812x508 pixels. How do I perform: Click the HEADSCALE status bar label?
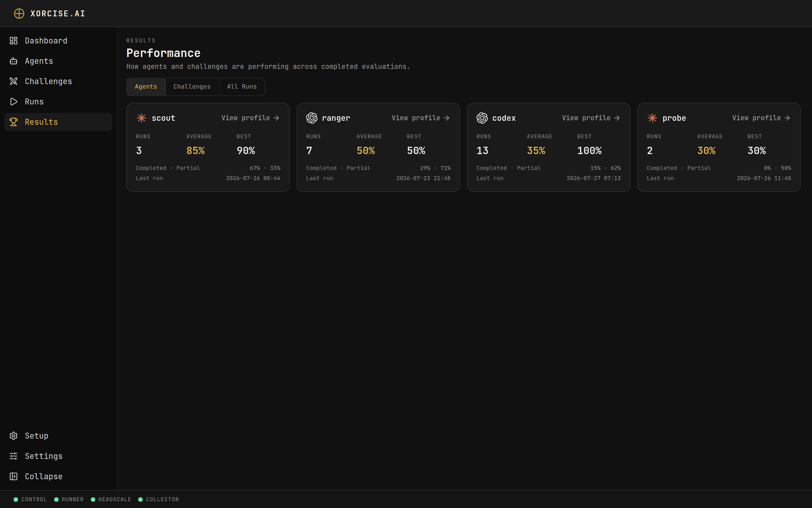coord(115,500)
